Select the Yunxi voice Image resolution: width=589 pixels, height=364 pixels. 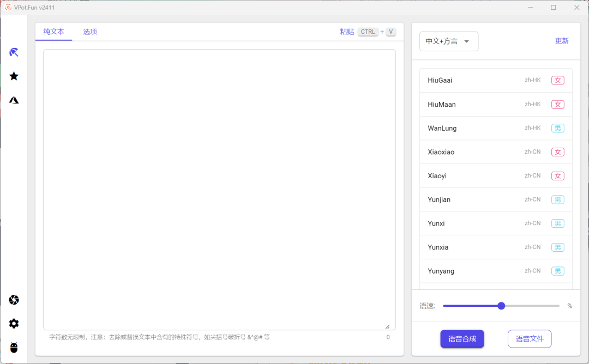[x=496, y=223]
